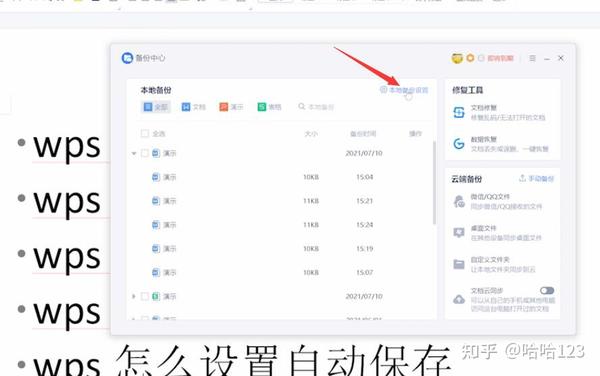The image size is (600, 376).
Task: Click the 15:07 backup time cell
Action: (x=365, y=272)
